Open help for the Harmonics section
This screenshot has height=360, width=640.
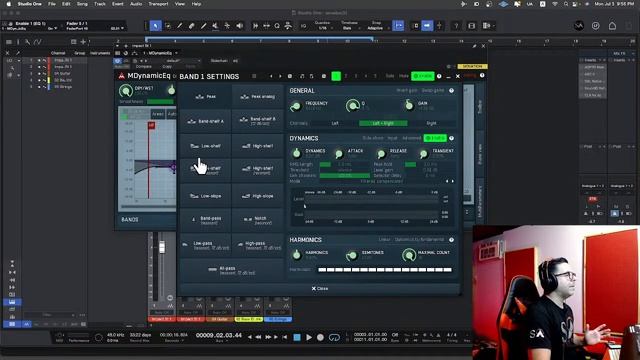coord(451,240)
